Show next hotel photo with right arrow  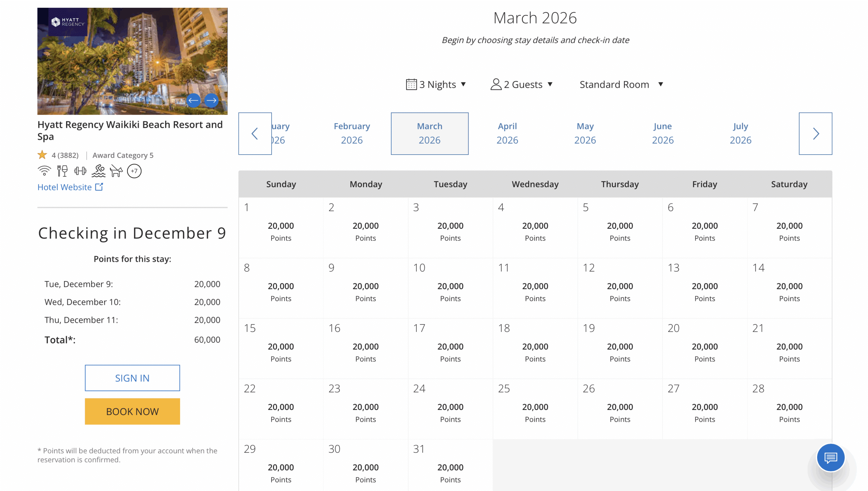click(x=212, y=100)
